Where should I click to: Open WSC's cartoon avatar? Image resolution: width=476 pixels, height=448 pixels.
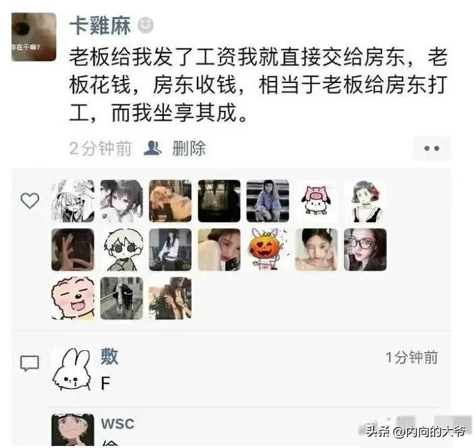pos(73,430)
